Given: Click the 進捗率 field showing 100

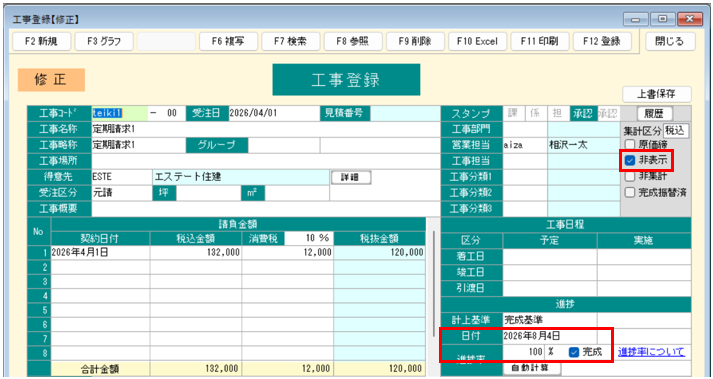Looking at the screenshot, I should coord(524,352).
